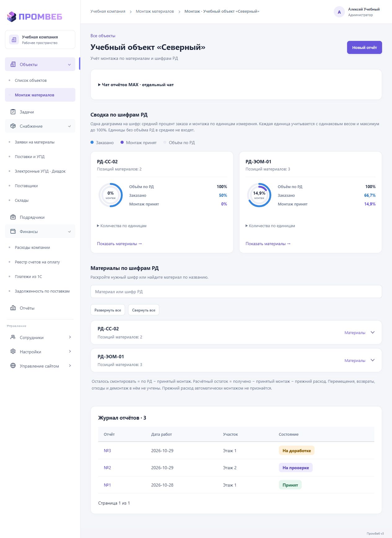Screen dimensions: 392x538
Task: Collapse the Финансы menu chevron
Action: (x=69, y=232)
